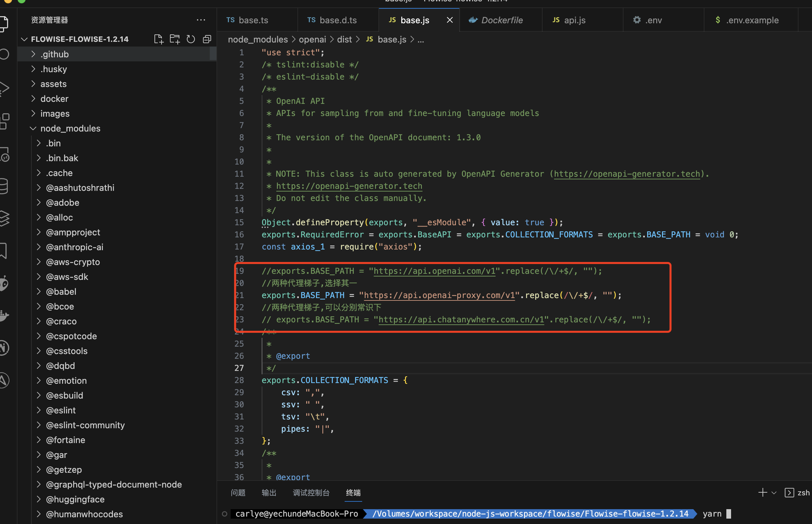Click the Collapse Folders icon in Explorer

pos(207,39)
